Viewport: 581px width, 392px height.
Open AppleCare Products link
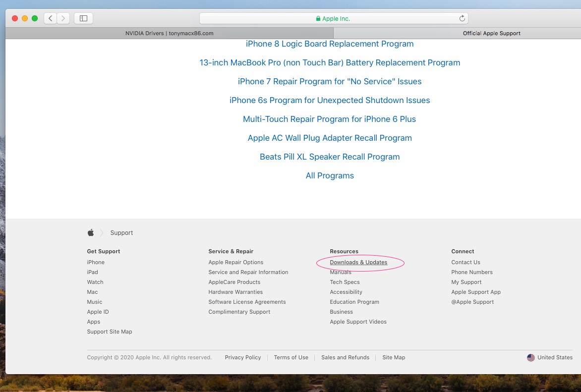coord(234,282)
